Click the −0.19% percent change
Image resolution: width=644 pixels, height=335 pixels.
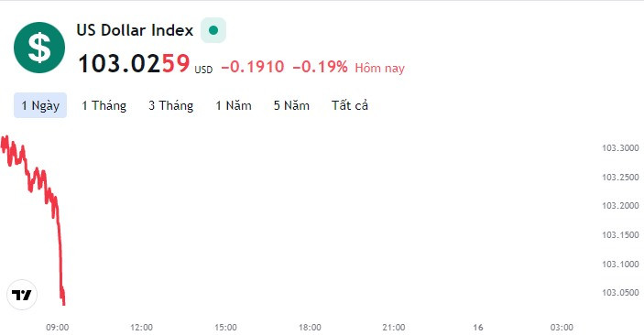coord(320,67)
